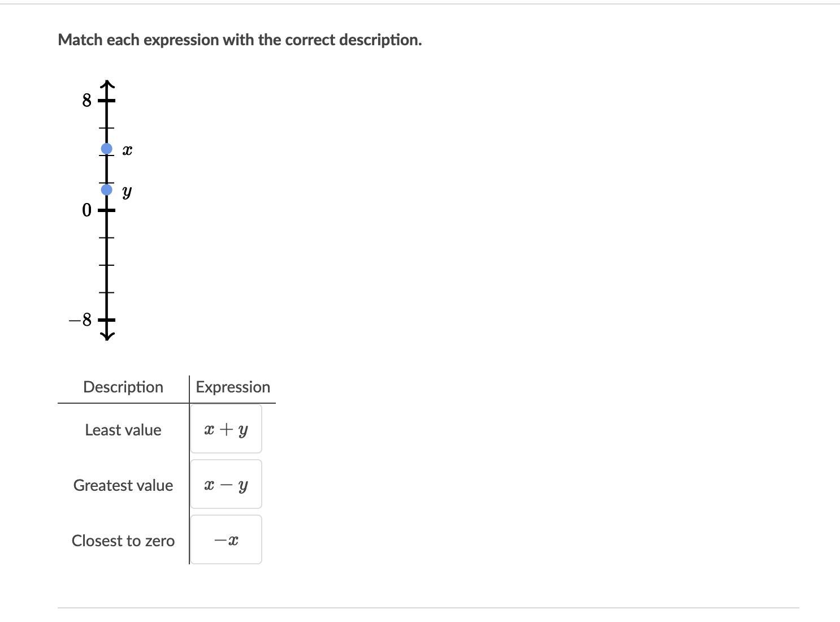Click the −8 axis label
840x622 pixels.
coord(80,320)
